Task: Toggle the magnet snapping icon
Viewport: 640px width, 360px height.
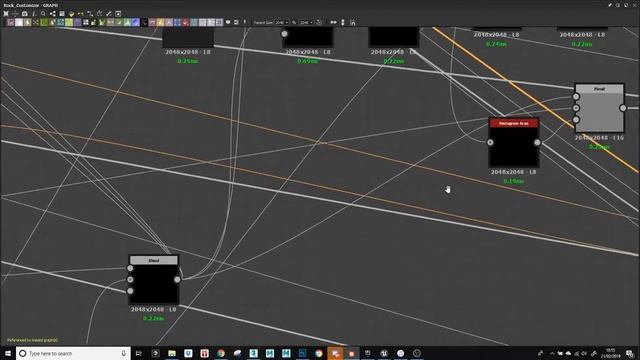Action: pyautogui.click(x=353, y=22)
